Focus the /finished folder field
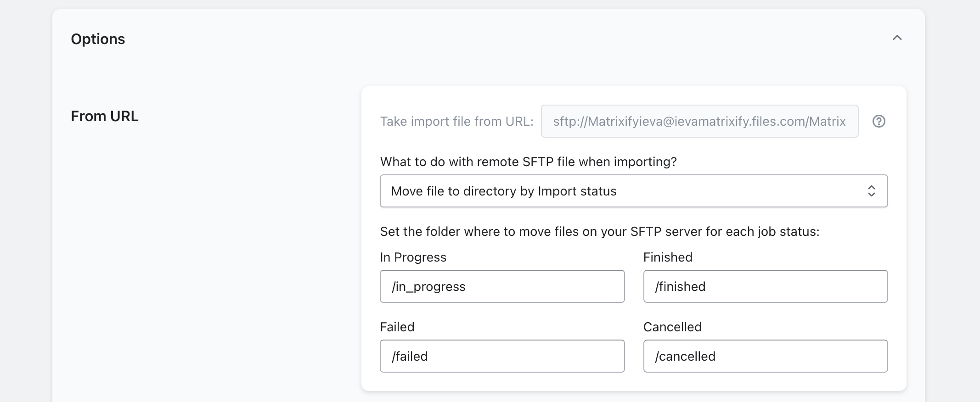This screenshot has height=402, width=980. point(765,286)
